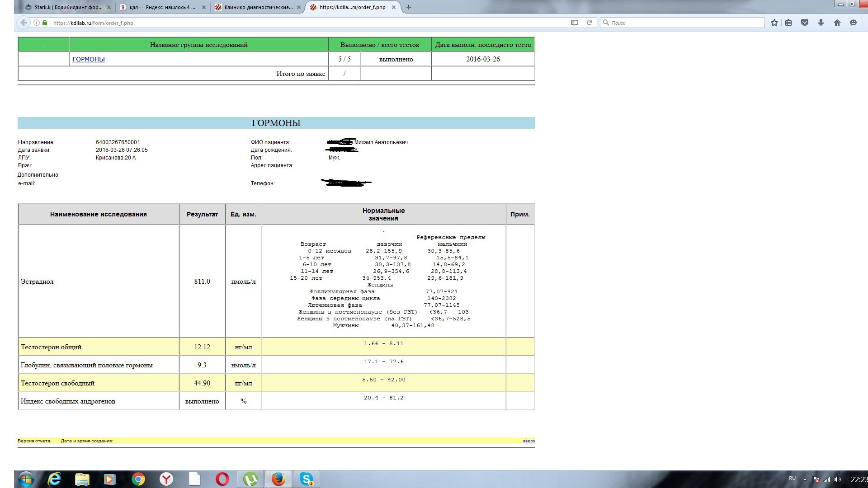Bookmark this page with the star icon
The image size is (868, 488).
[x=774, y=23]
